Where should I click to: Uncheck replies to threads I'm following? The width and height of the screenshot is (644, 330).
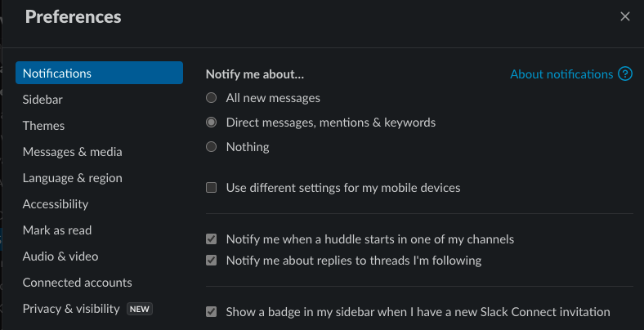pos(212,261)
